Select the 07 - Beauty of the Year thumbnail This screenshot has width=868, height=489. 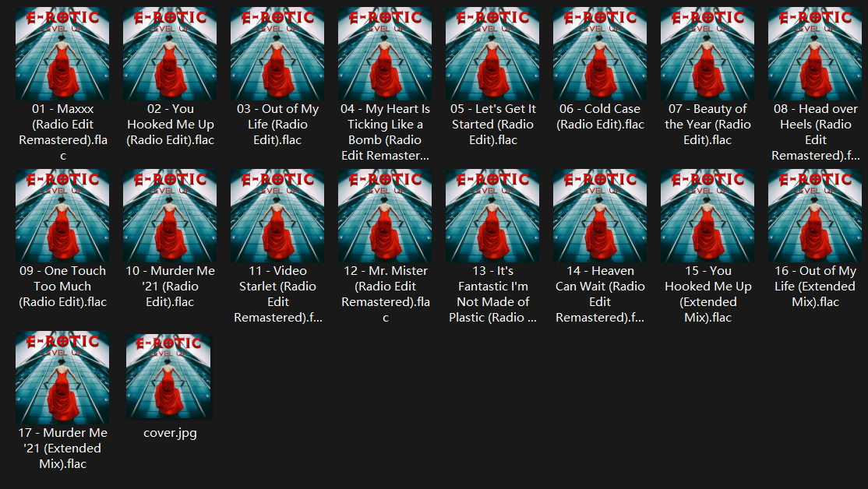point(707,54)
